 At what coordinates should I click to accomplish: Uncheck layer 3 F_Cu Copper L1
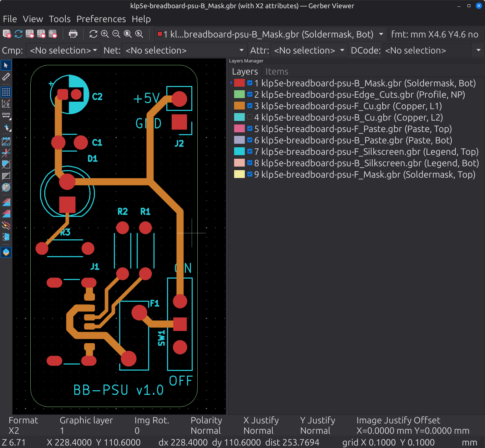pyautogui.click(x=250, y=106)
